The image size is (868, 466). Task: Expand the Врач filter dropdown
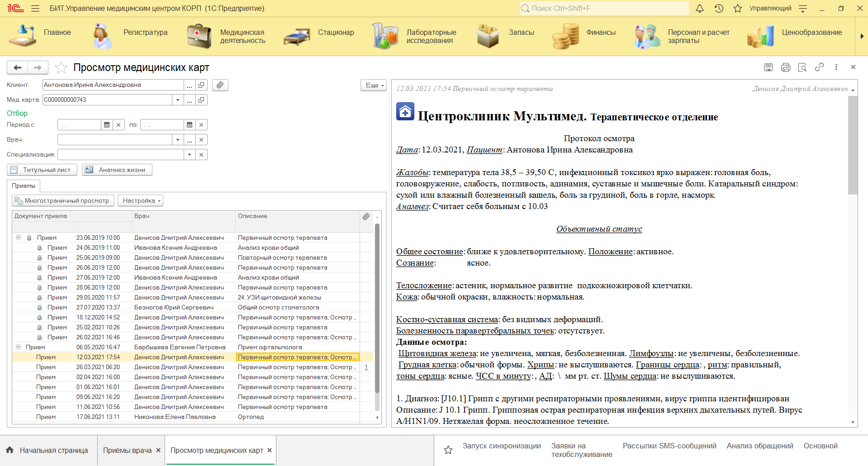click(178, 140)
